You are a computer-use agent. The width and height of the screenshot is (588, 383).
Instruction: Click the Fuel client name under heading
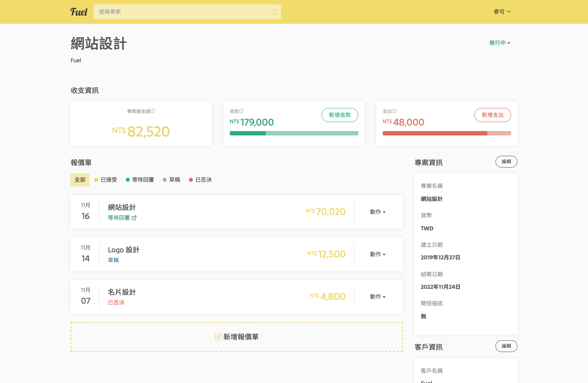point(76,60)
